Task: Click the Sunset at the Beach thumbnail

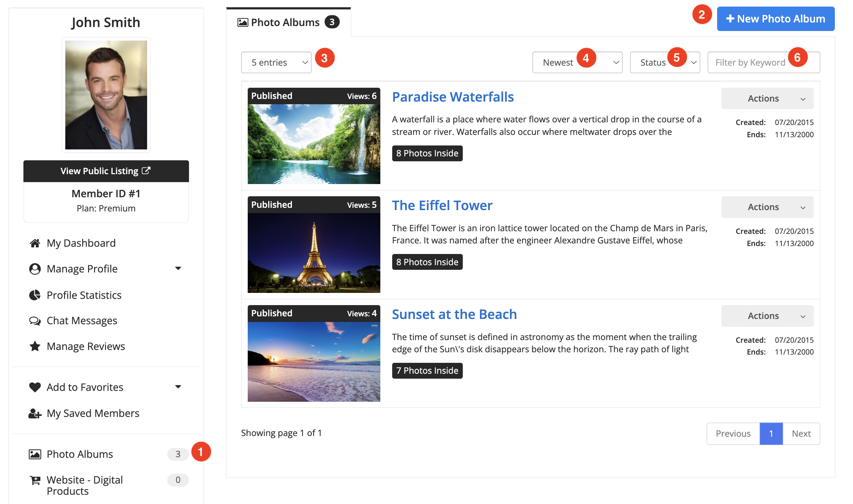Action: pos(314,361)
